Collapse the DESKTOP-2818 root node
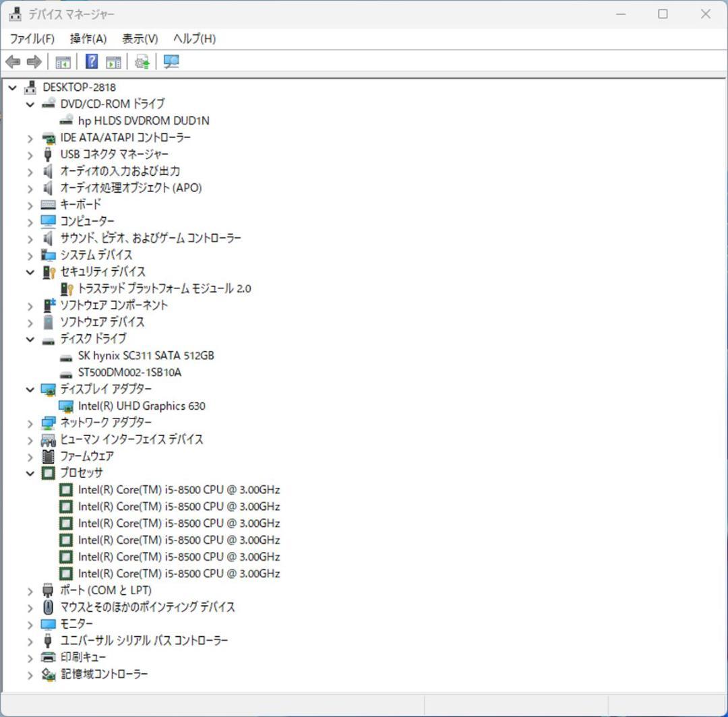 point(13,87)
